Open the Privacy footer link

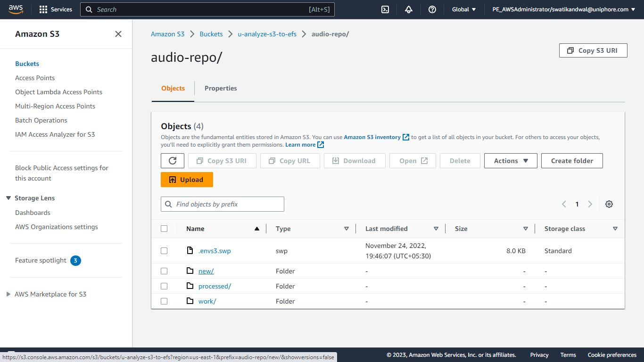[539, 355]
